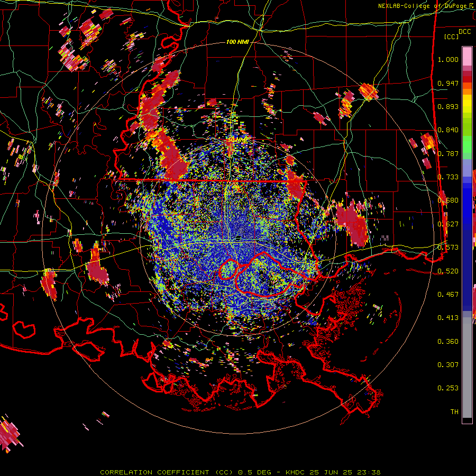Click the 0.733 legend value
476x476 pixels.
pyautogui.click(x=448, y=177)
